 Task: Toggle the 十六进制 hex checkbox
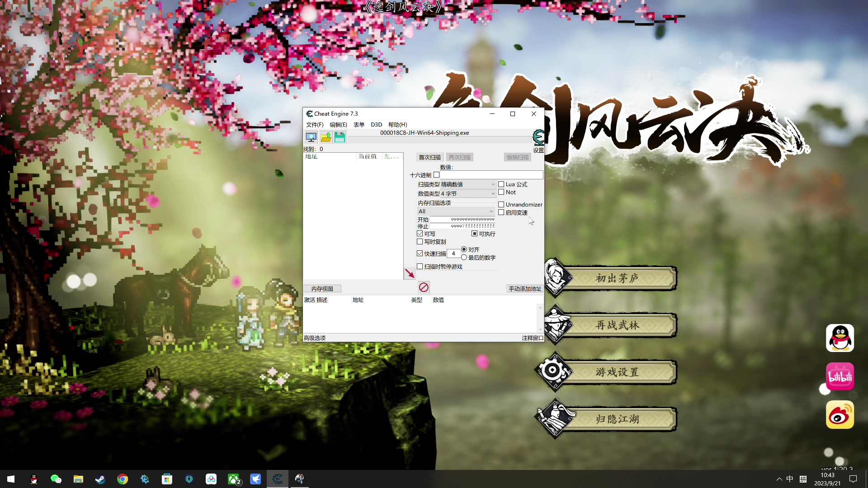click(436, 175)
